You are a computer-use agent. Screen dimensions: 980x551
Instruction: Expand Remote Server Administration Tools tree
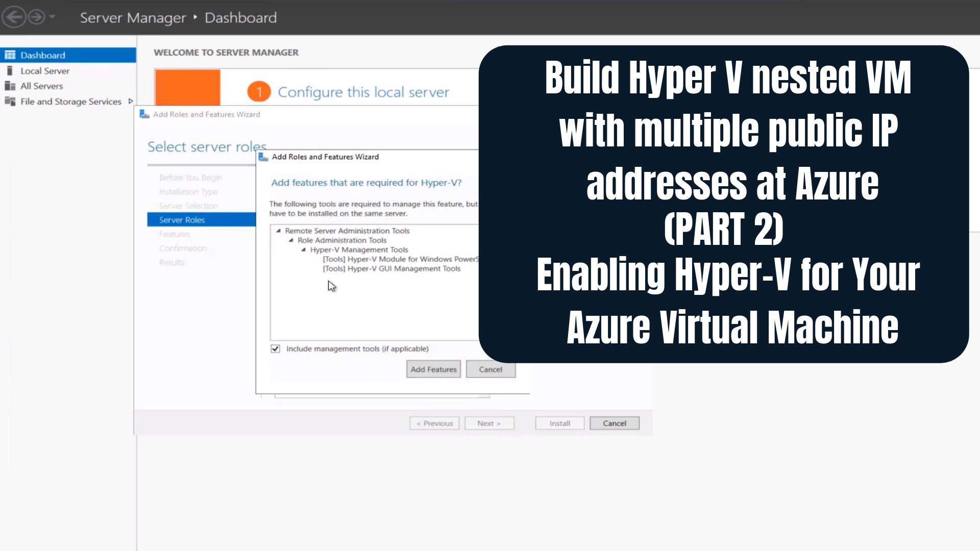[279, 230]
